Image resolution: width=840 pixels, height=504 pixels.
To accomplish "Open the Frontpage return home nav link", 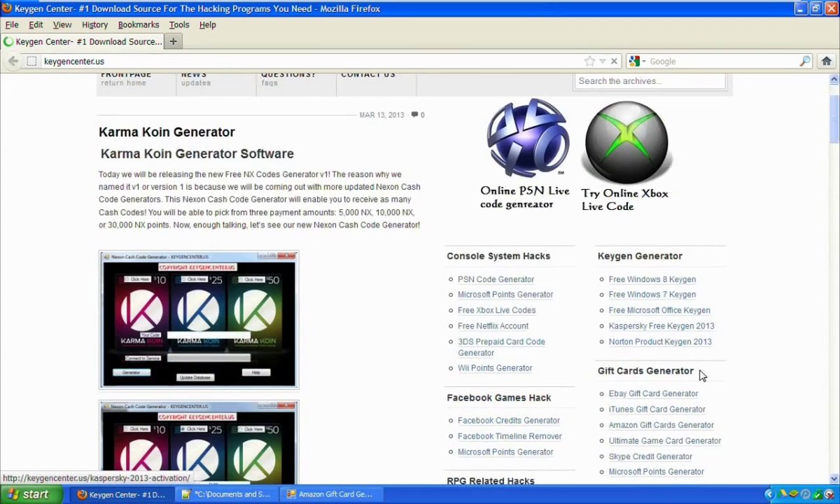I will tap(126, 78).
